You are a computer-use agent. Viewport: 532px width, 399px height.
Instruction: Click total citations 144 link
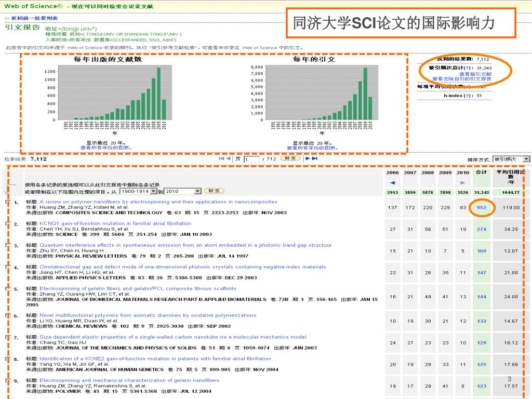(482, 297)
